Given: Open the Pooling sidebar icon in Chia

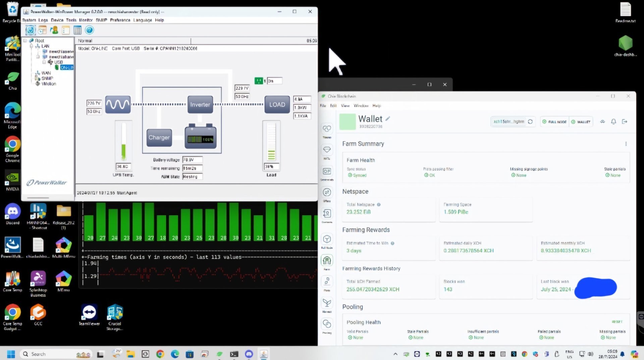Looking at the screenshot, I should click(327, 324).
